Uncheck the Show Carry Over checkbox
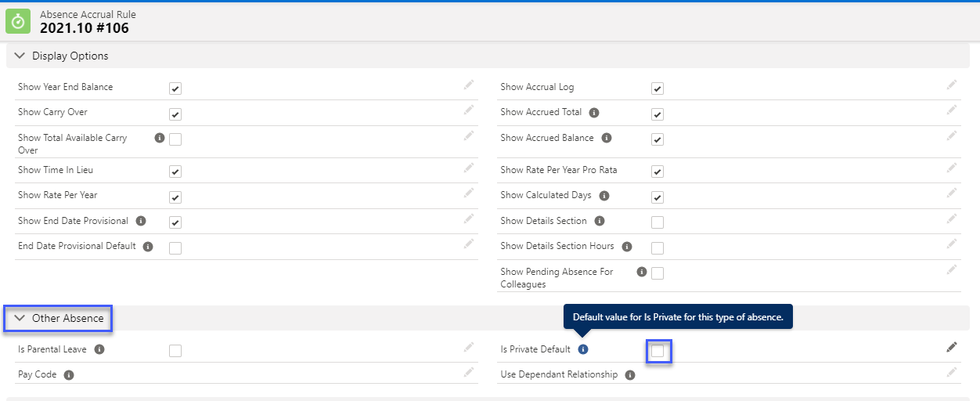The width and height of the screenshot is (980, 401). click(175, 114)
